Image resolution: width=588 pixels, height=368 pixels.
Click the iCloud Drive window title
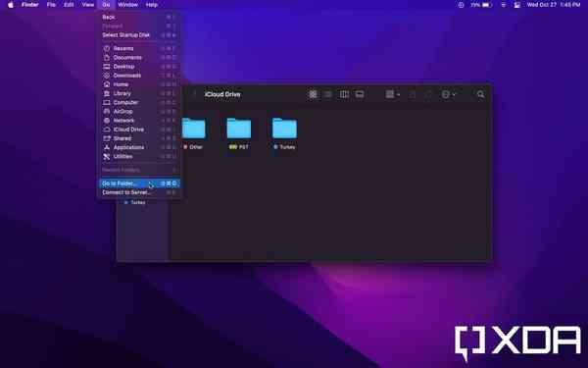(222, 94)
